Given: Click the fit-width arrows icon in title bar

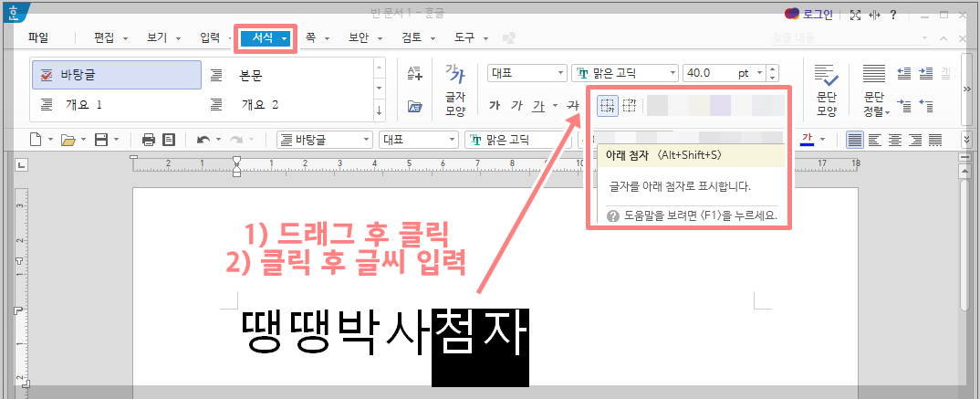Looking at the screenshot, I should 874,15.
